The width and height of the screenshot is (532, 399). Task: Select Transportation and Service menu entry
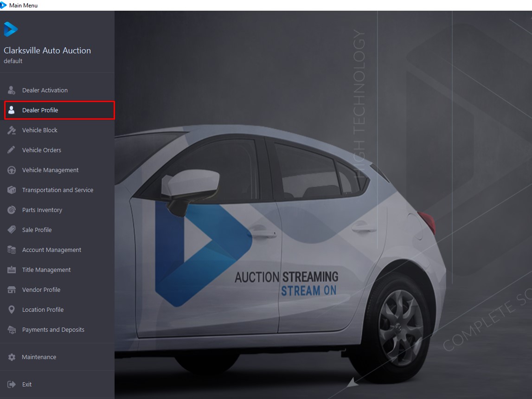(58, 190)
